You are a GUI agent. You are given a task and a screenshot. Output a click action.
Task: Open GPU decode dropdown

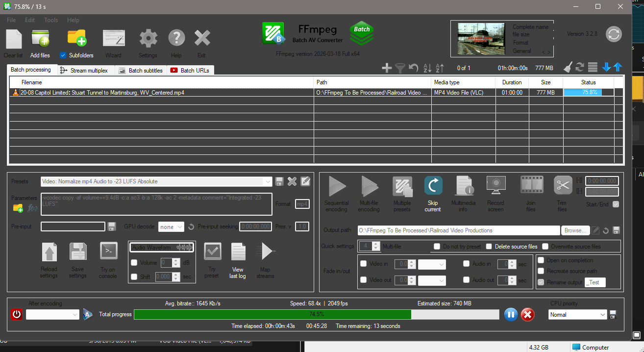tap(171, 226)
